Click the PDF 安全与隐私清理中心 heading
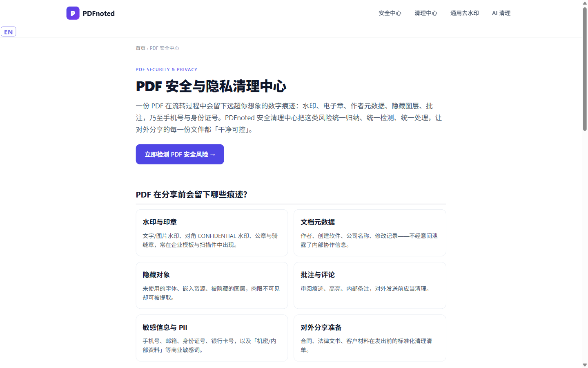The image size is (588, 368). [211, 86]
